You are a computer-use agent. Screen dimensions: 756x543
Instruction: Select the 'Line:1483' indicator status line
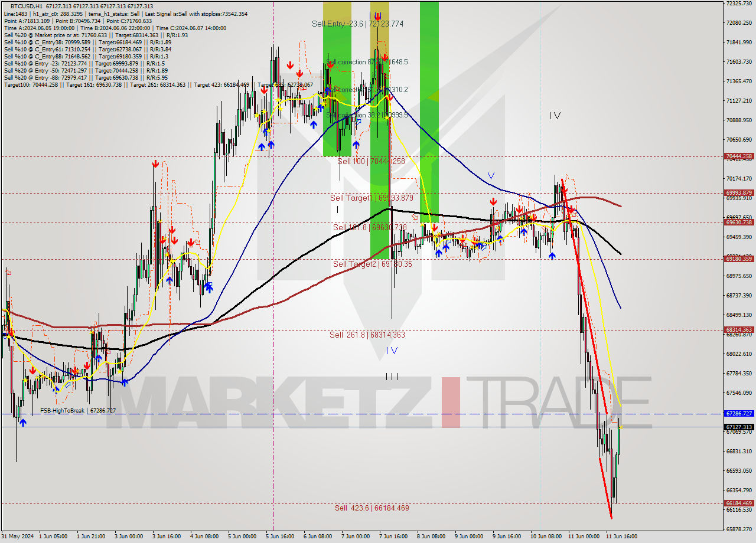click(x=125, y=14)
